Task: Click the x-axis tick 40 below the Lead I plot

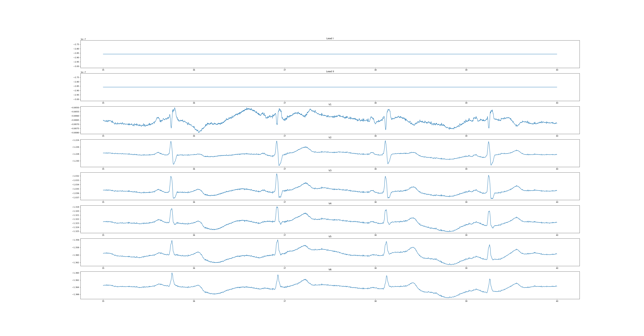Action: tap(557, 70)
